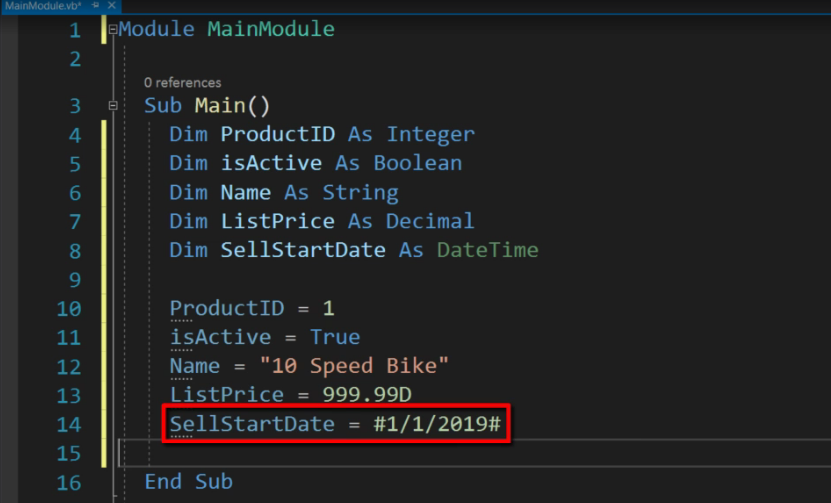Click ProductID in its Dim declaration
Image resolution: width=831 pixels, height=503 pixels.
click(x=278, y=135)
